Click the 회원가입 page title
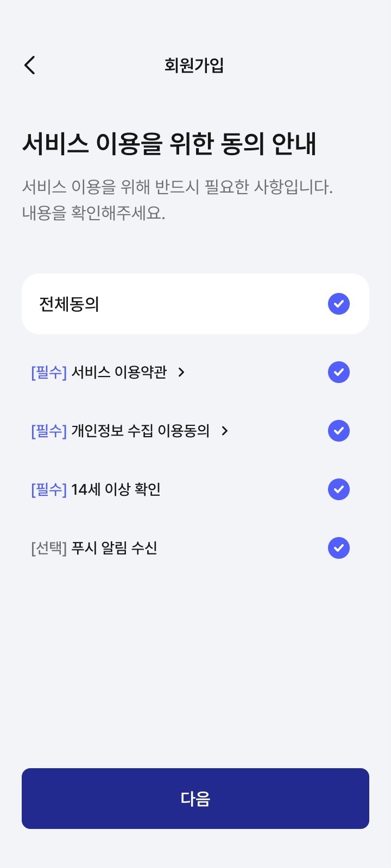391x868 pixels. point(194,65)
